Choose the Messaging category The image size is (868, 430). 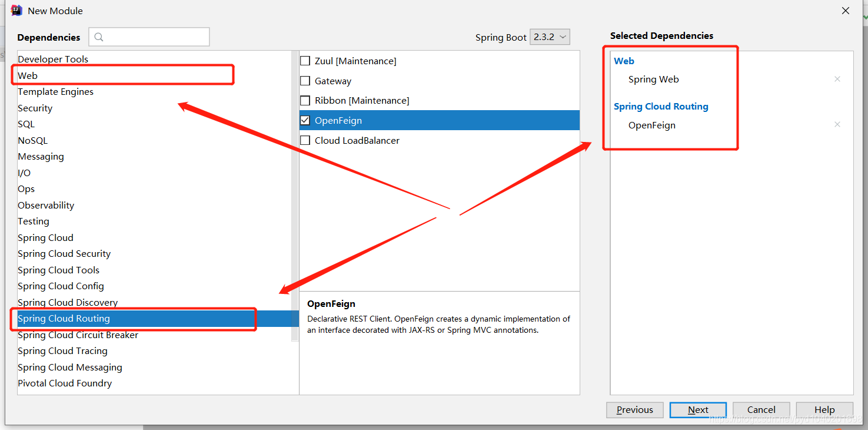[41, 156]
